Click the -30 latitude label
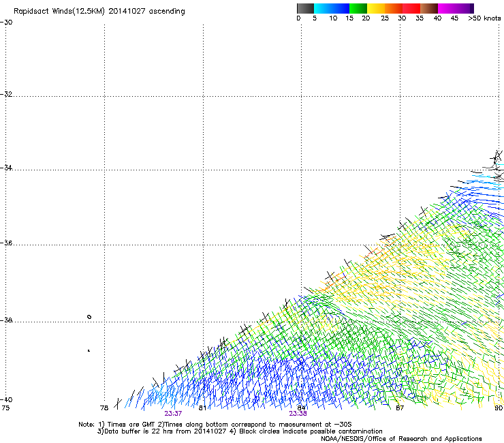This screenshot has width=504, height=443. [x=6, y=22]
